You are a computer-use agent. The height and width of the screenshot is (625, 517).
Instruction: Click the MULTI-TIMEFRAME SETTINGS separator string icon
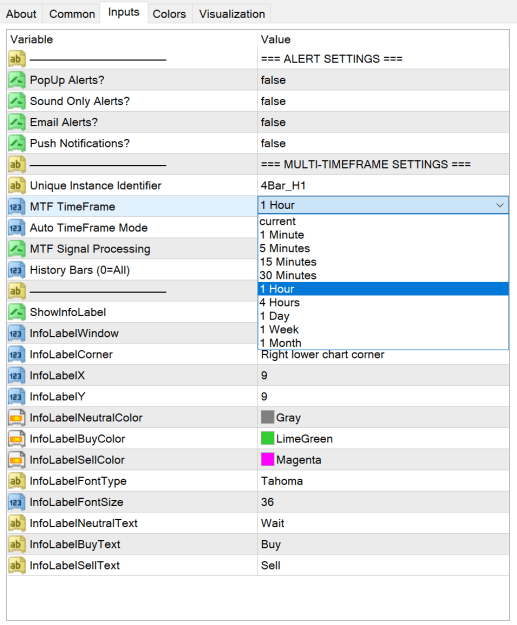17,164
